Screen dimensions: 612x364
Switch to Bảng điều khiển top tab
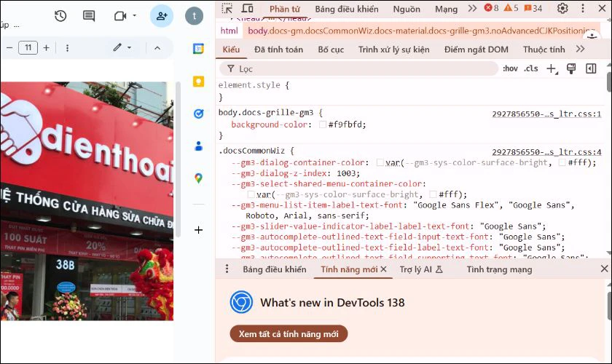347,9
